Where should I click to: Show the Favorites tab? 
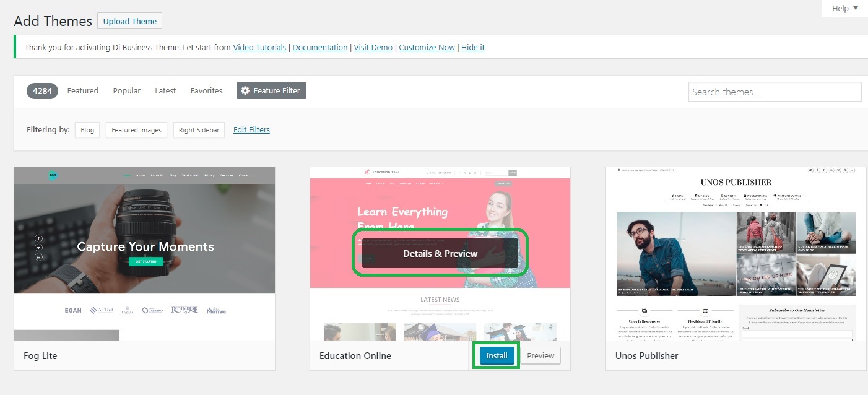tap(206, 90)
